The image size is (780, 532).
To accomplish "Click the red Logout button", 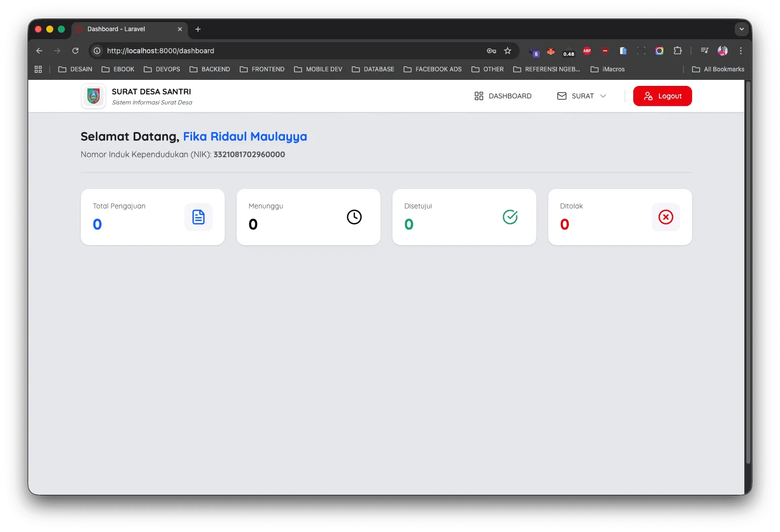I will (x=662, y=96).
